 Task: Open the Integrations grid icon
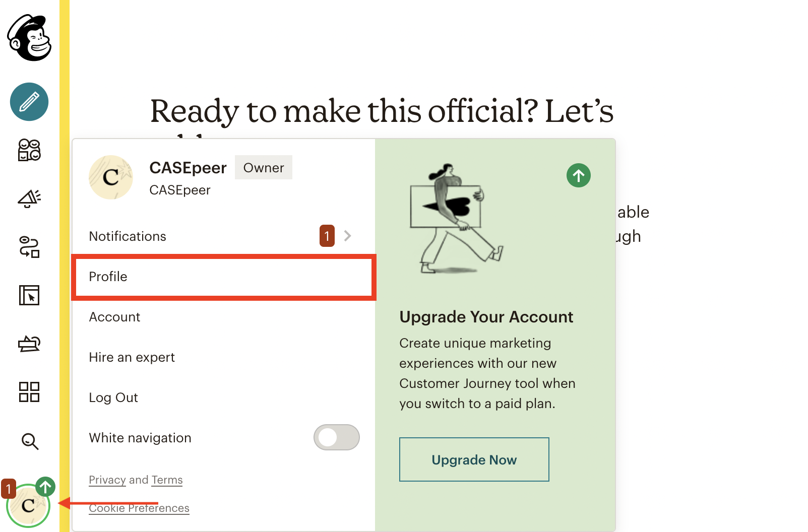coord(29,392)
